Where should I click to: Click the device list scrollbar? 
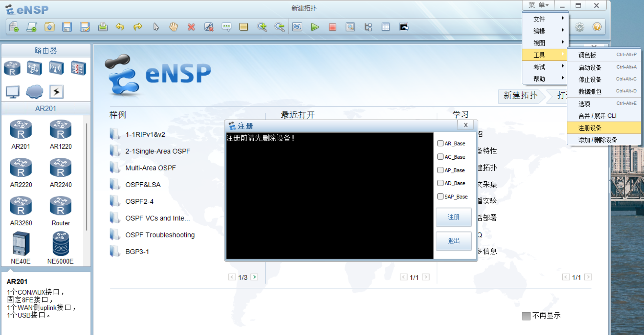86,177
